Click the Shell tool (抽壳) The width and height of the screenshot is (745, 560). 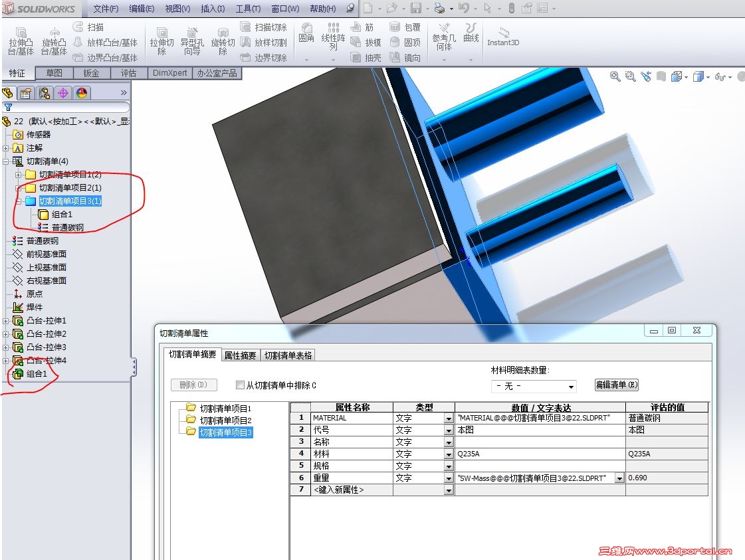point(366,58)
